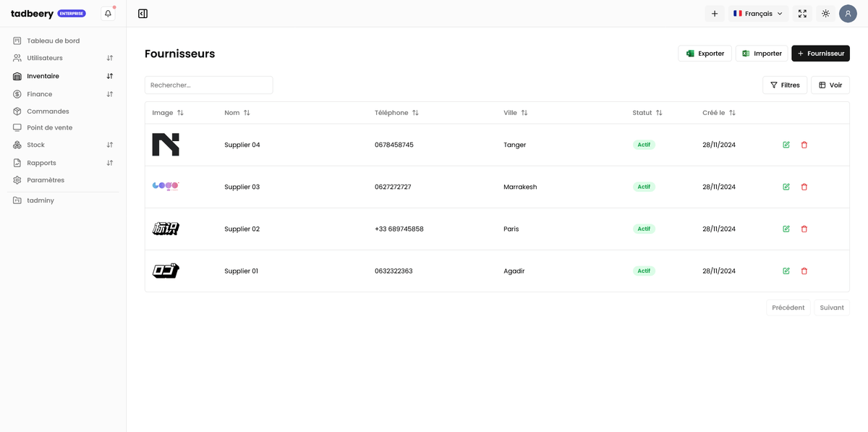The image size is (868, 432).
Task: Toggle light/dark theme sun icon
Action: (825, 14)
